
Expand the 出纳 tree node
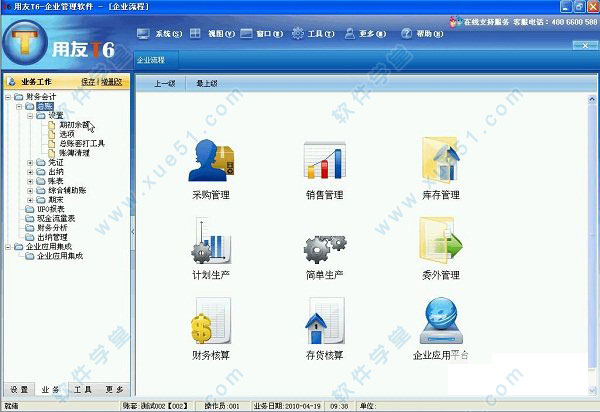point(30,172)
